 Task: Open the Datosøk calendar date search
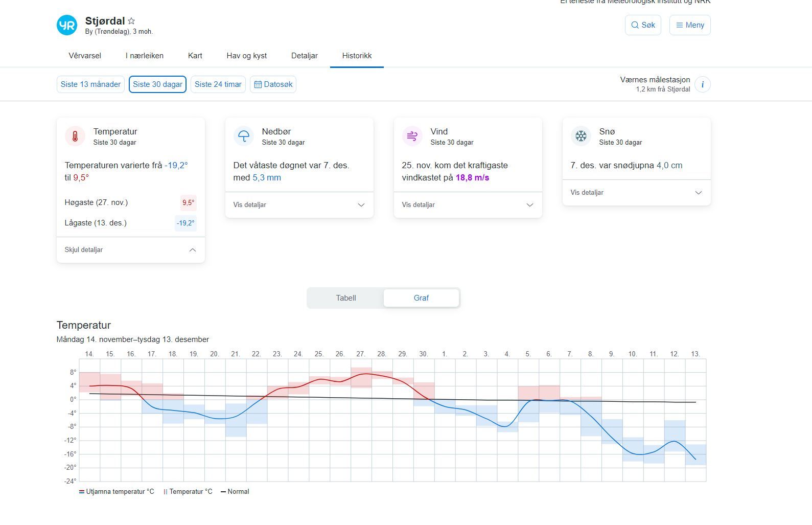coord(273,84)
